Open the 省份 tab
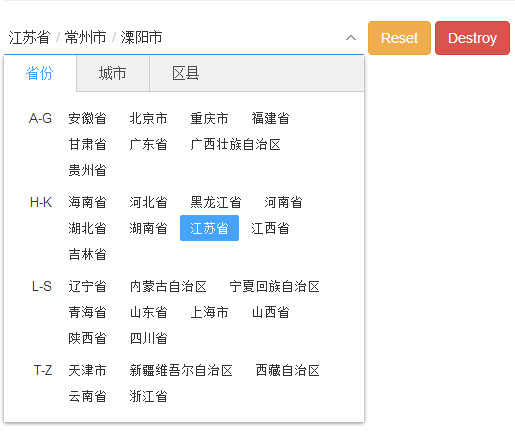 [x=40, y=73]
